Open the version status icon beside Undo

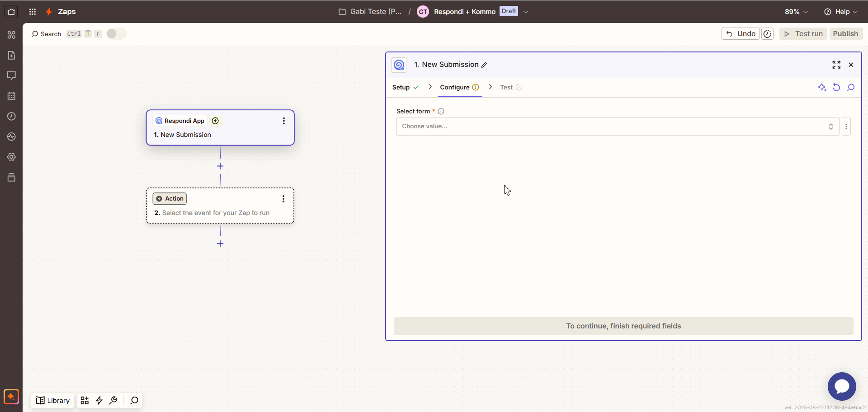[x=767, y=34]
